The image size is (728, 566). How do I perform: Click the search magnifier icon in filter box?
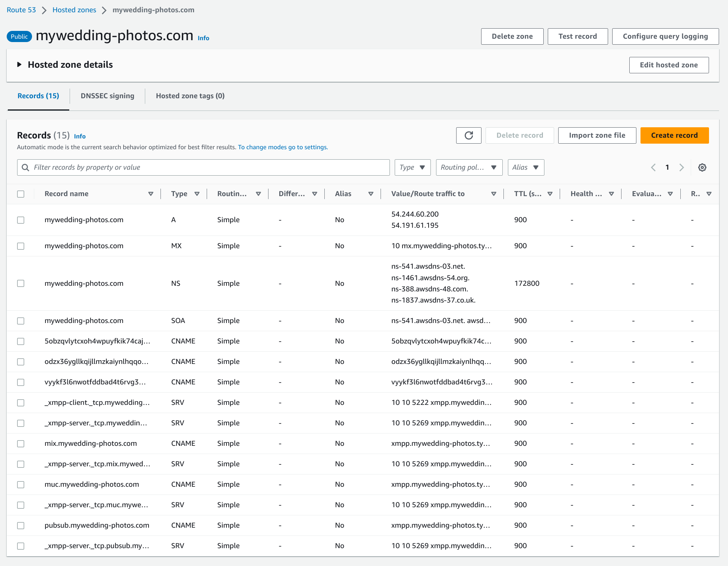click(25, 167)
